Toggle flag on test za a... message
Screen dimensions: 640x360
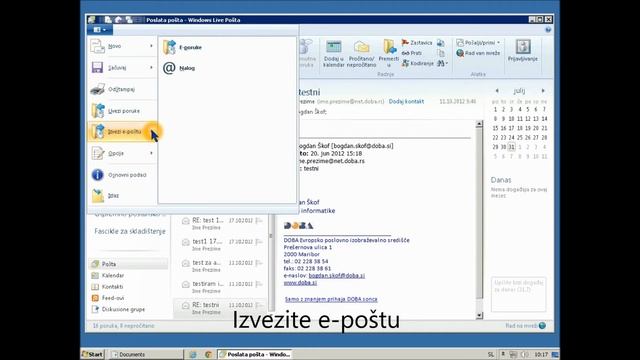[x=259, y=263]
